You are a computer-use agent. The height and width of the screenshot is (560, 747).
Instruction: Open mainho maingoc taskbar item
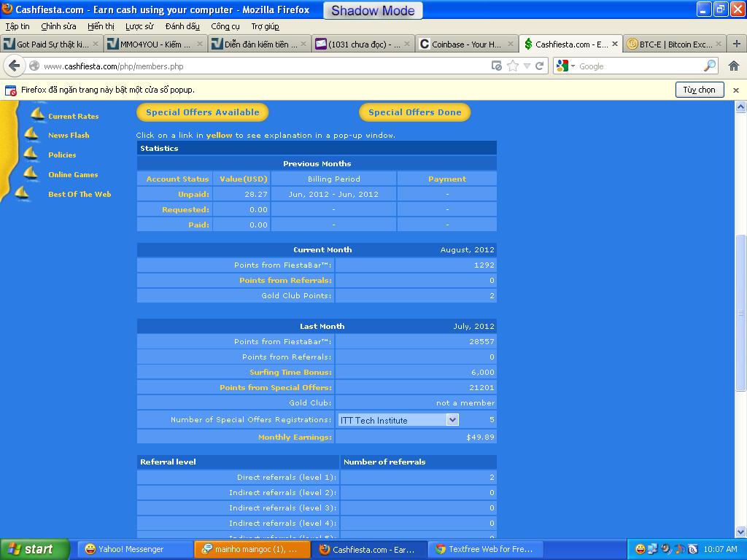[x=252, y=550]
